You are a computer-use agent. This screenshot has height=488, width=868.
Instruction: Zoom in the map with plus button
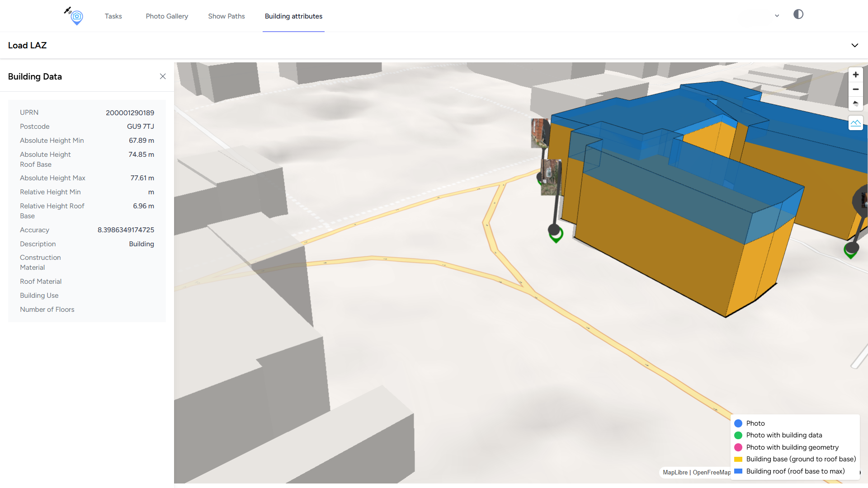pos(855,75)
